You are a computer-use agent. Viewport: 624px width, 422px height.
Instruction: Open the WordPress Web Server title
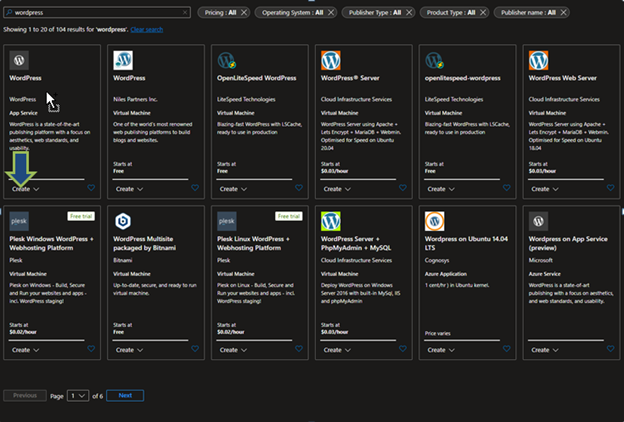coord(562,78)
